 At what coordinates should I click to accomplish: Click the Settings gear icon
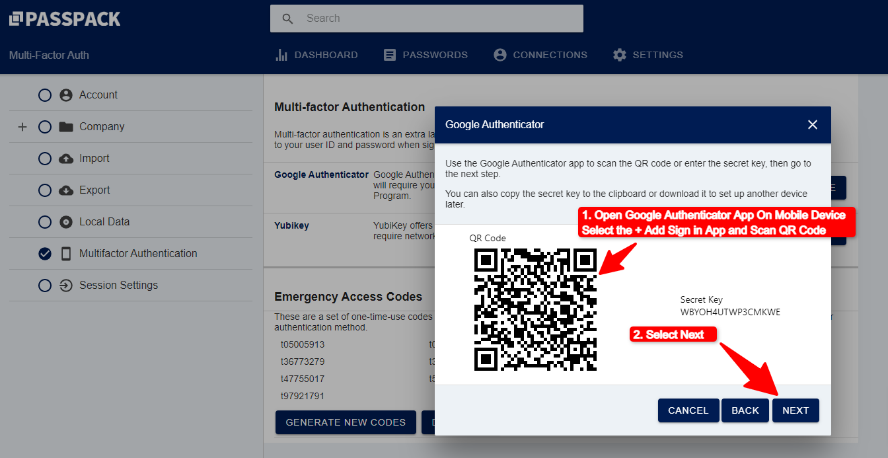coord(620,55)
